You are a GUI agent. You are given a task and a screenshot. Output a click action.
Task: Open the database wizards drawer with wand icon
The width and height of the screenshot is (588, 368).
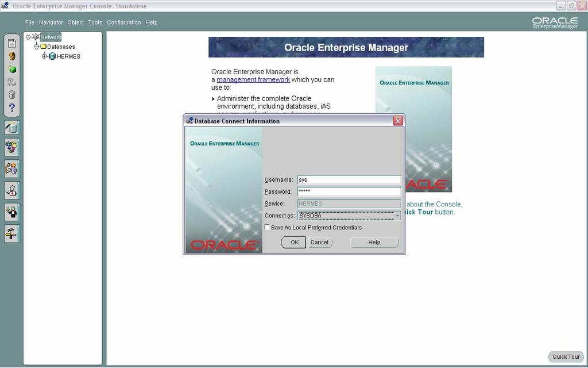[12, 128]
